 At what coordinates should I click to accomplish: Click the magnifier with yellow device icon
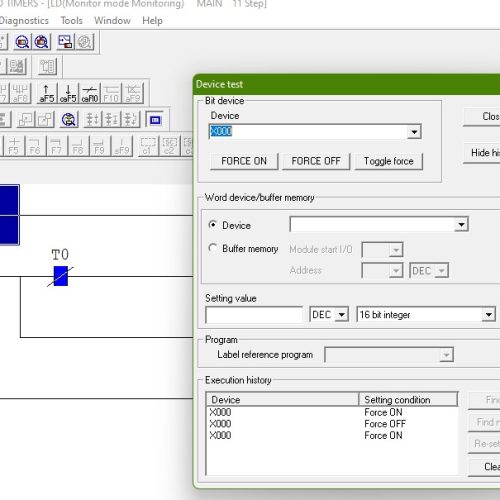69,119
